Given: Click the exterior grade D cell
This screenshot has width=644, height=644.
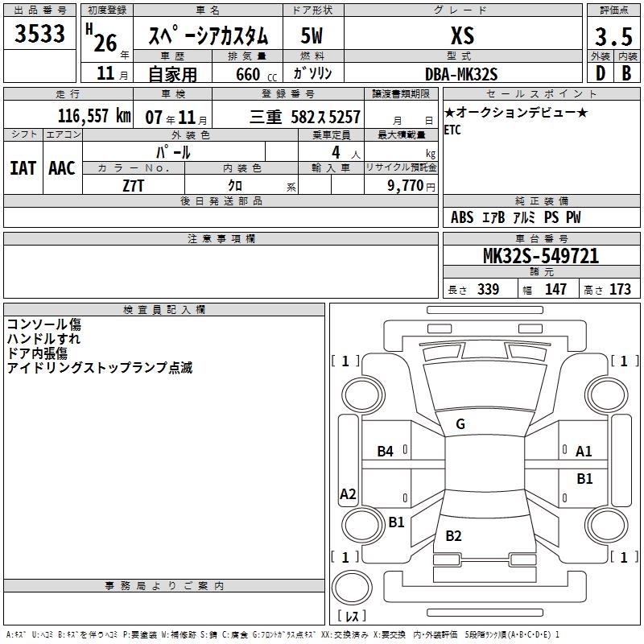Looking at the screenshot, I should click(x=599, y=72).
